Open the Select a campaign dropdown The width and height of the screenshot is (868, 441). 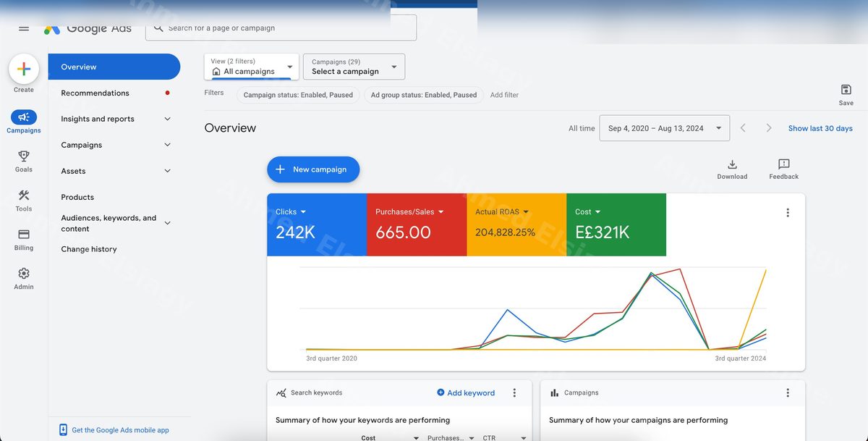pyautogui.click(x=354, y=67)
